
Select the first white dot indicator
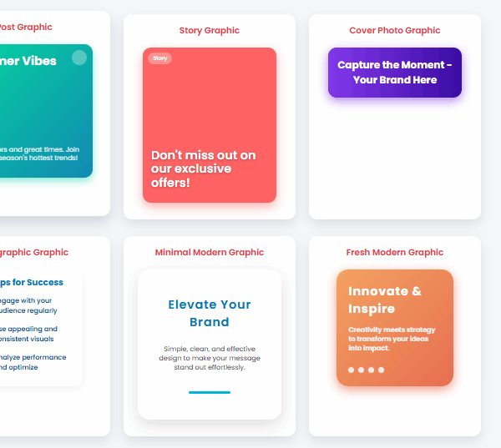(352, 370)
